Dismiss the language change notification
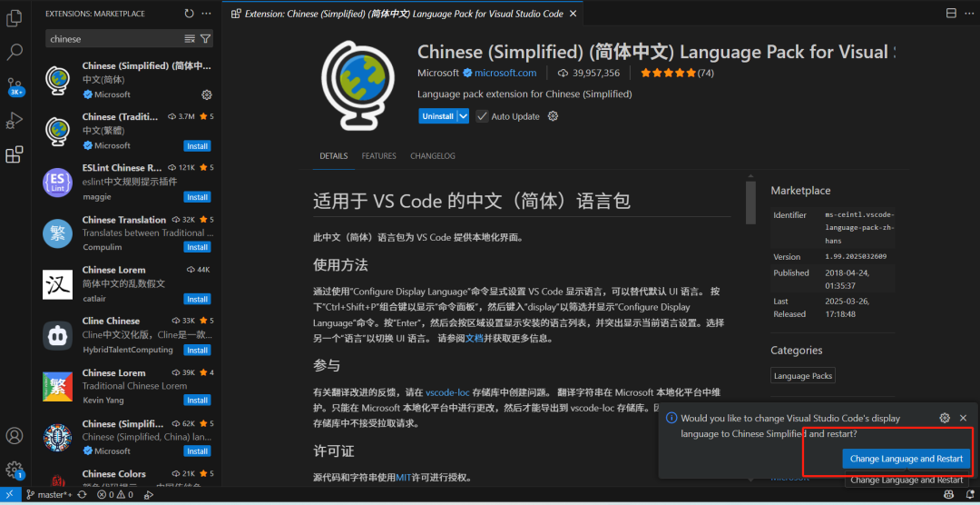 (963, 418)
